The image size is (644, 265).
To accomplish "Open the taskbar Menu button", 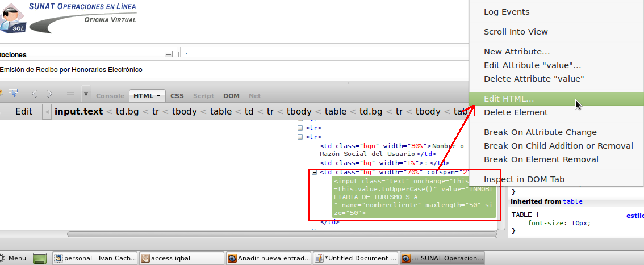I will coord(13,258).
